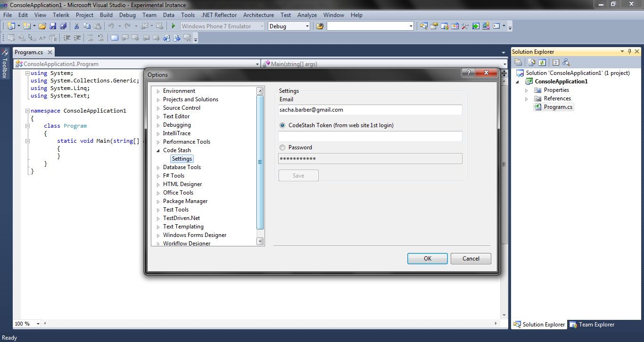This screenshot has height=342, width=644.
Task: Select Program.cs in Solution Explorer
Action: tap(558, 107)
